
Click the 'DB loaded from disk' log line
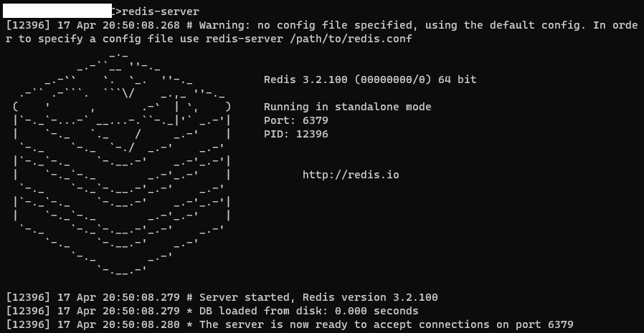[212, 311]
